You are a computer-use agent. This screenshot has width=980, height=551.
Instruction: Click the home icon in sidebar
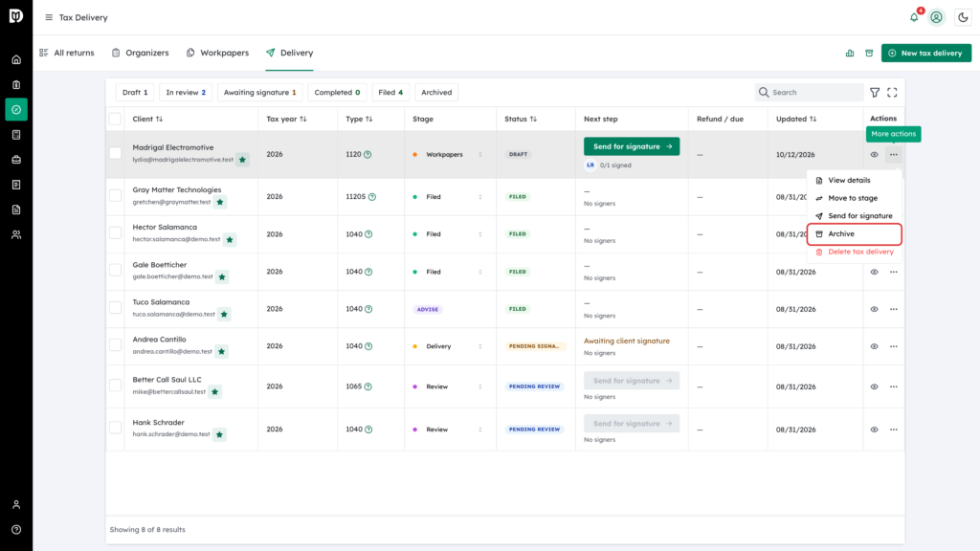16,60
